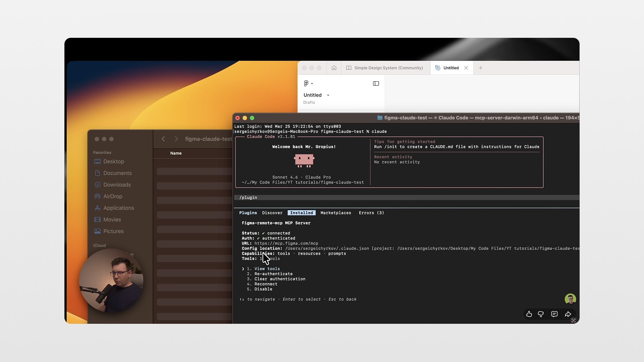Image resolution: width=644 pixels, height=362 pixels.
Task: Select the Untitled tab in Figma
Action: (451, 68)
